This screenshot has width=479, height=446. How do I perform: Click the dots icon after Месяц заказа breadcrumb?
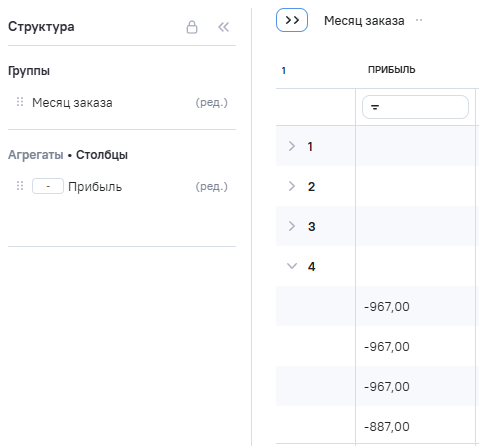419,20
